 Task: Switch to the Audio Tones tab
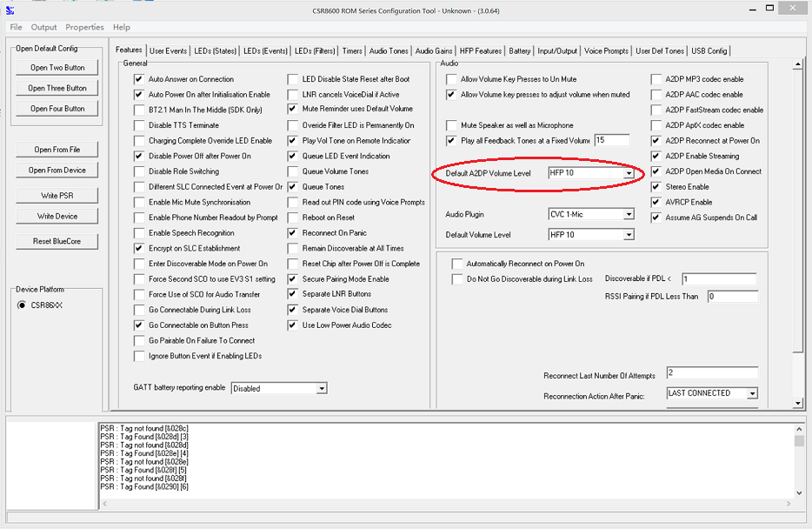coord(389,50)
